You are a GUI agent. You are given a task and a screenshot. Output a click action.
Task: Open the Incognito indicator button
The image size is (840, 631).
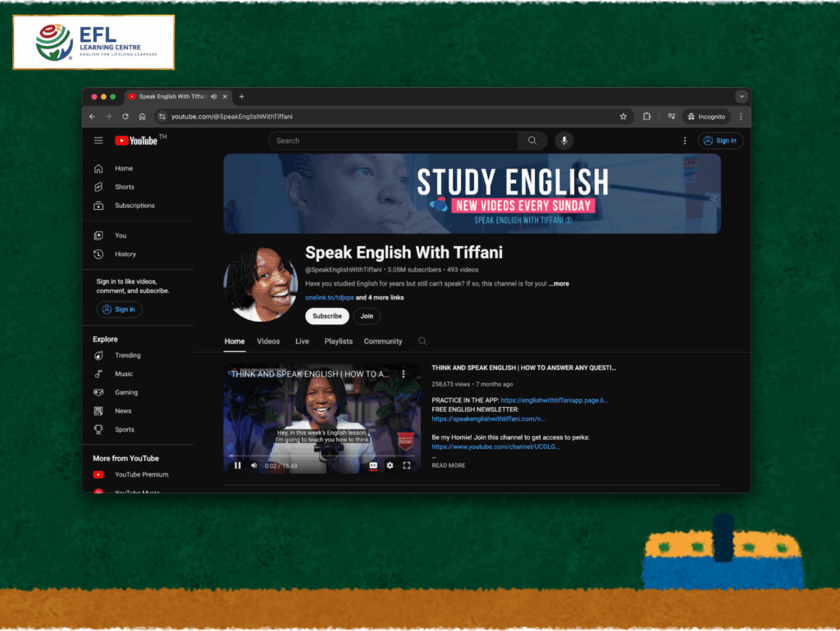point(706,117)
